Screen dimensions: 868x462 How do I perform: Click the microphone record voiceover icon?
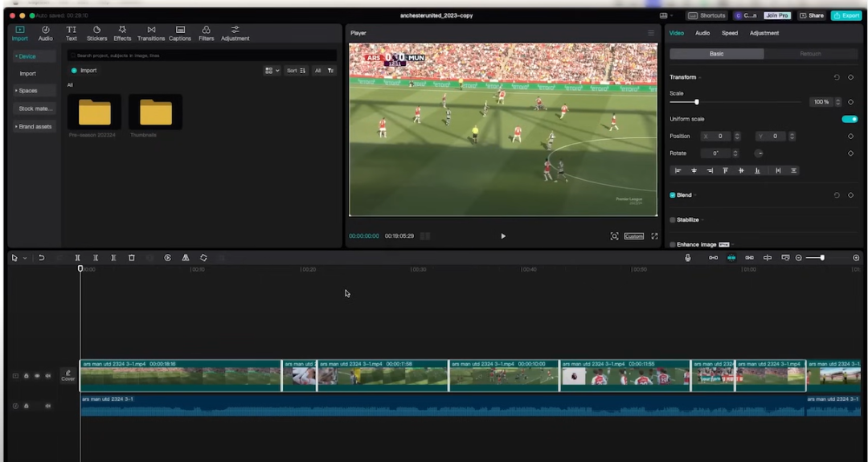point(688,258)
